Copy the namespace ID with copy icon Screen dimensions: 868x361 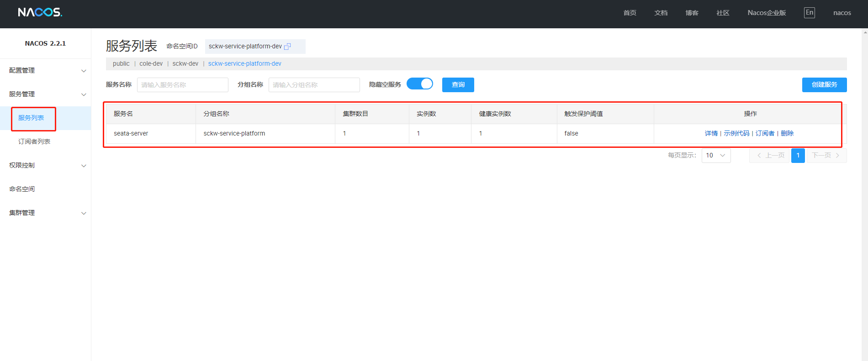tap(287, 47)
